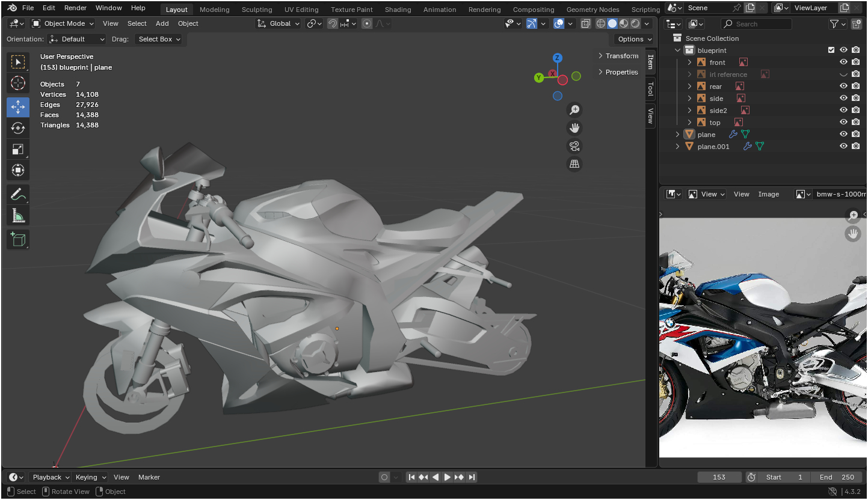Activate the Scale tool
This screenshot has width=868, height=500.
pos(18,149)
